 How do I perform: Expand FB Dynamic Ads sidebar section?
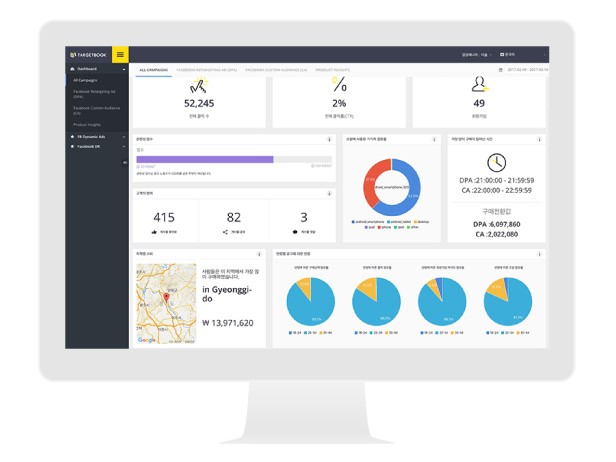click(x=124, y=136)
